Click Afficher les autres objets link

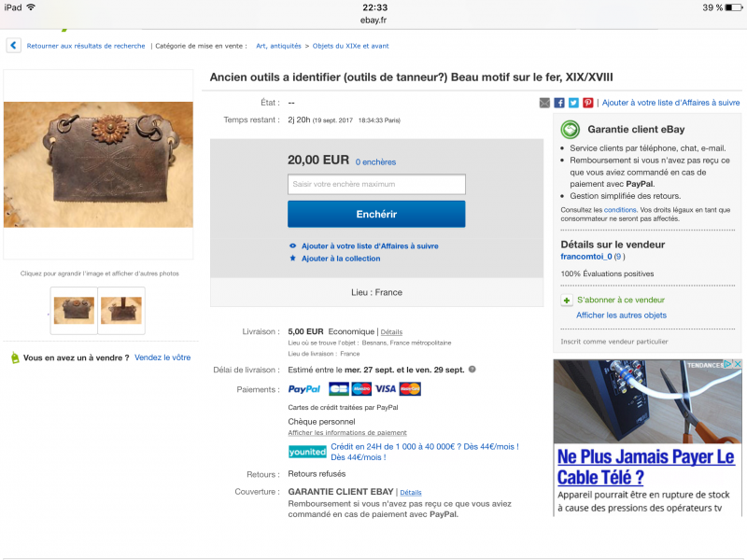point(621,315)
